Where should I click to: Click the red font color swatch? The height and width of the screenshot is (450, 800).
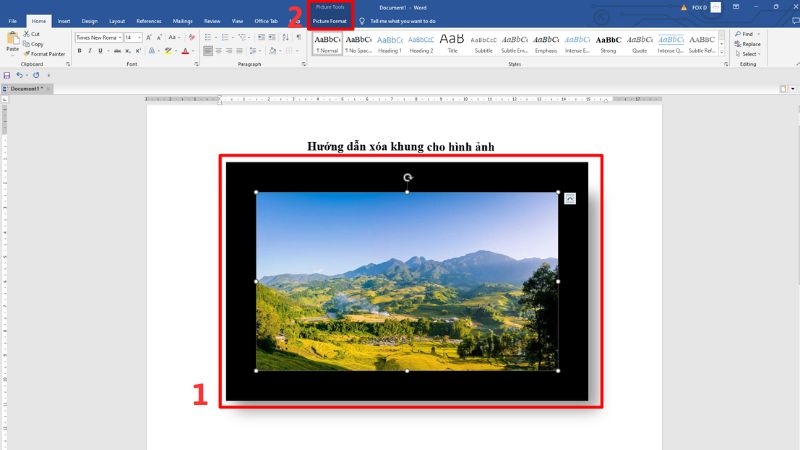186,51
